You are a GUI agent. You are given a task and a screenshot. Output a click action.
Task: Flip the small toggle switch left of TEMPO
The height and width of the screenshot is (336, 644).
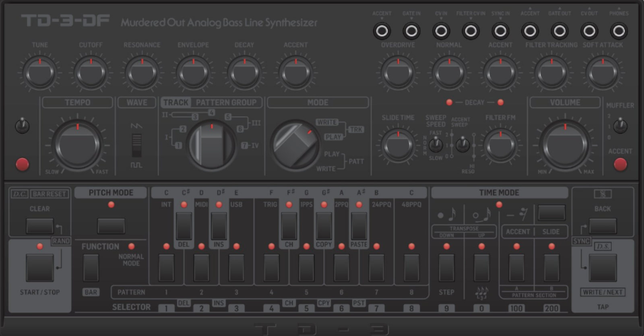tap(22, 126)
